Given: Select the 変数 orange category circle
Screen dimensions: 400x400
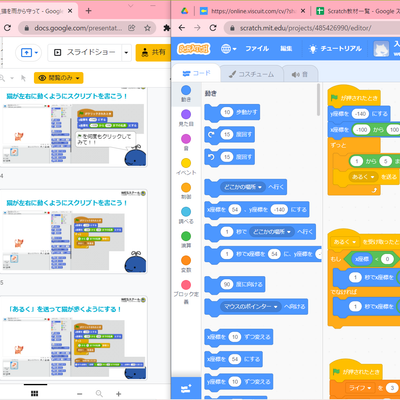Looking at the screenshot, I should point(186,260).
